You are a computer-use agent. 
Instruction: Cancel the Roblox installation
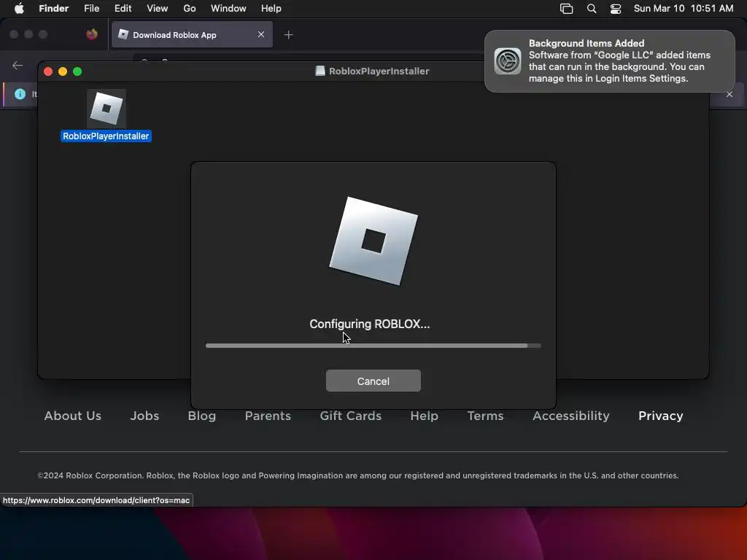[373, 381]
